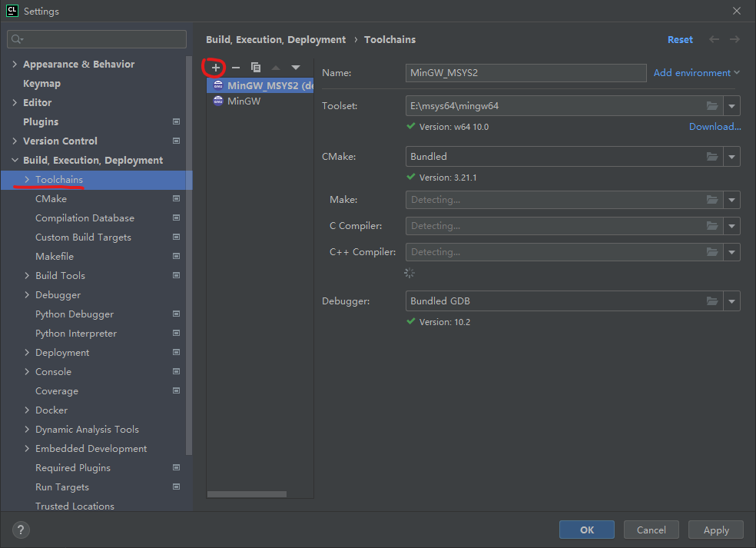Expand Editor settings section
Screen dimensions: 756x548
coord(15,102)
